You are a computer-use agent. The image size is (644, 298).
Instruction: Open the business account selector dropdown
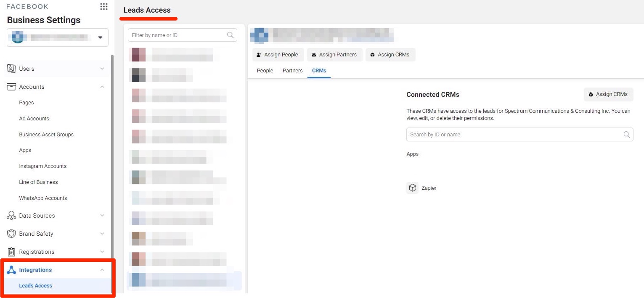100,37
